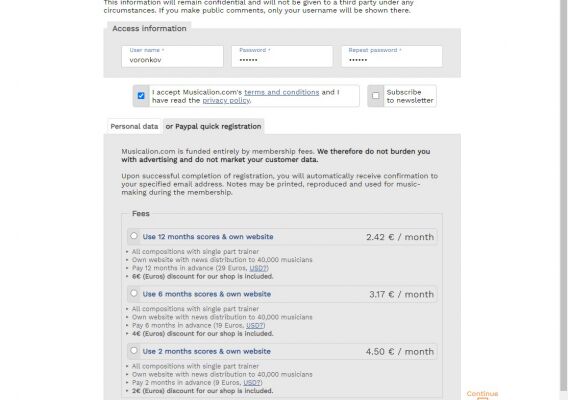Click the USD? link under 6 months plan
Screen dimensions: 568x400
tap(255, 325)
